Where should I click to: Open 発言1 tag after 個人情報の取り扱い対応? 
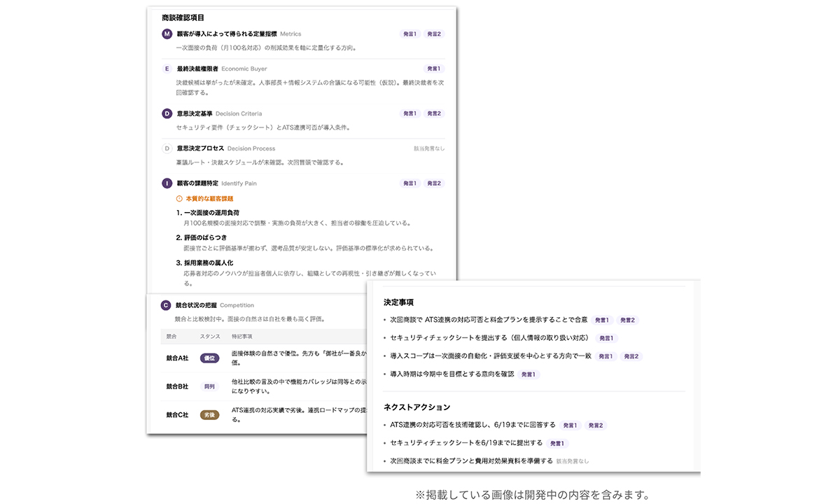click(x=606, y=338)
